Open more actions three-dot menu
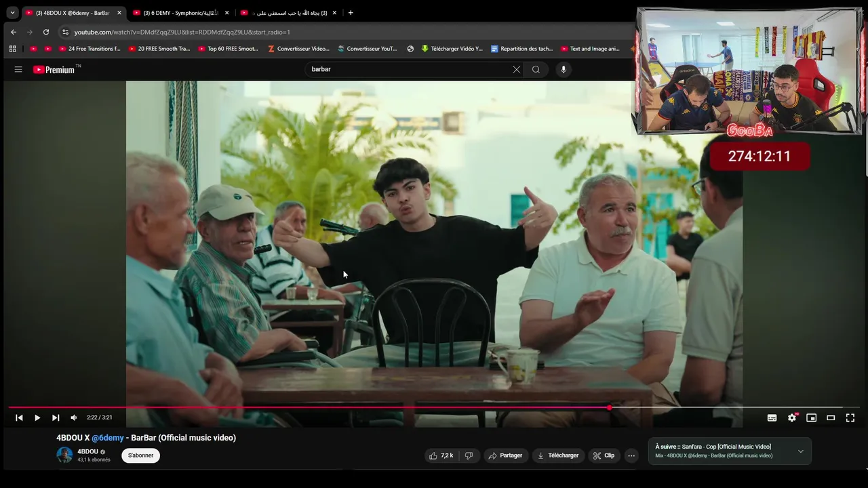 tap(631, 455)
